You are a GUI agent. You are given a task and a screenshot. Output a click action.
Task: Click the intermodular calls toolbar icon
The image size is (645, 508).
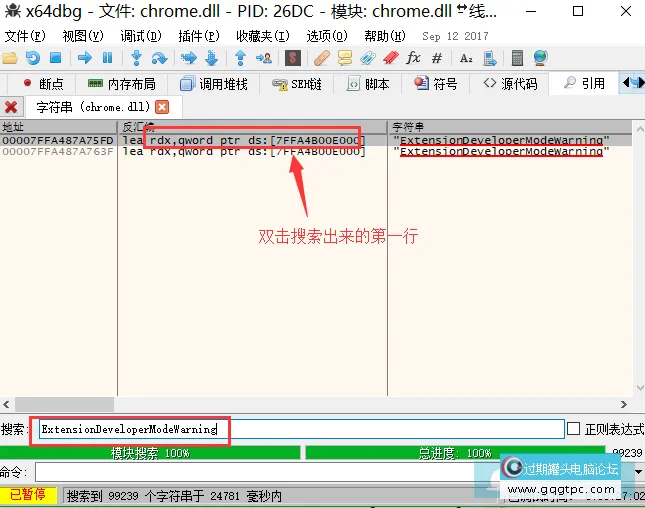pyautogui.click(x=489, y=58)
